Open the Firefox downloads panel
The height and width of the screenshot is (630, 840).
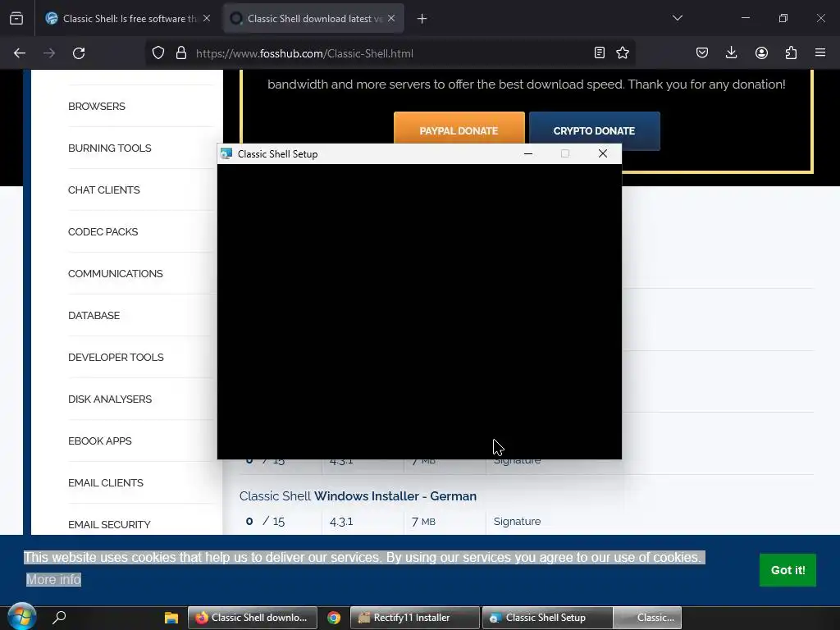(731, 52)
